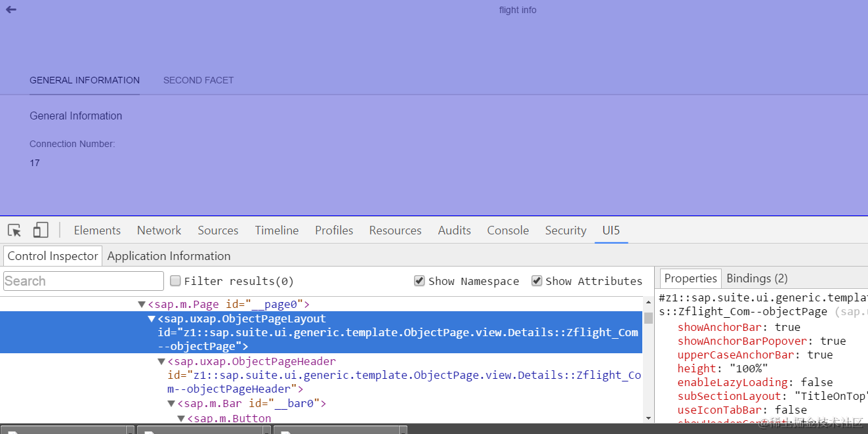
Task: Open the Audits tab
Action: pyautogui.click(x=455, y=230)
